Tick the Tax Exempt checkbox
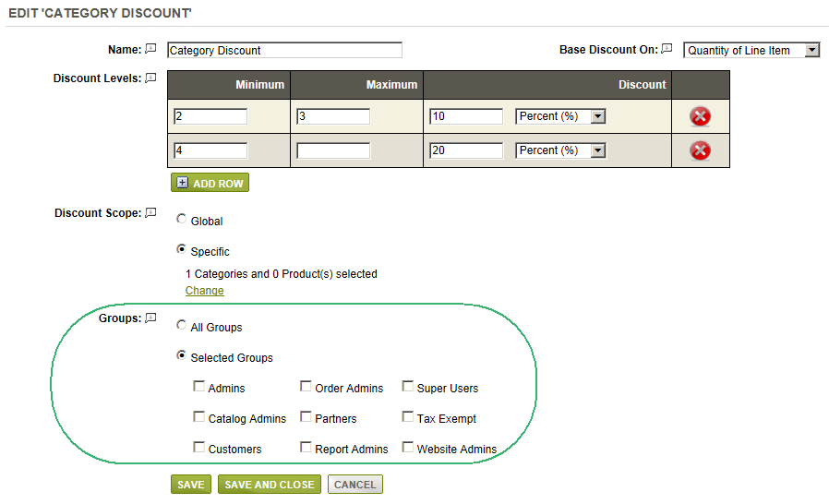Screen dimensions: 829x504 (408, 417)
